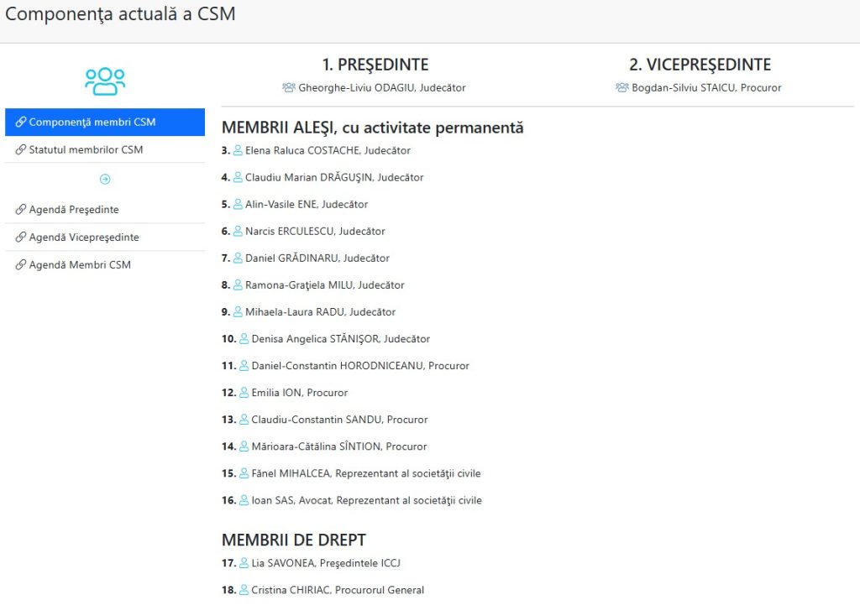Open member Elena Raluca COSTACHE, Judecător
Viewport: 860px width, 616px height.
tap(328, 151)
